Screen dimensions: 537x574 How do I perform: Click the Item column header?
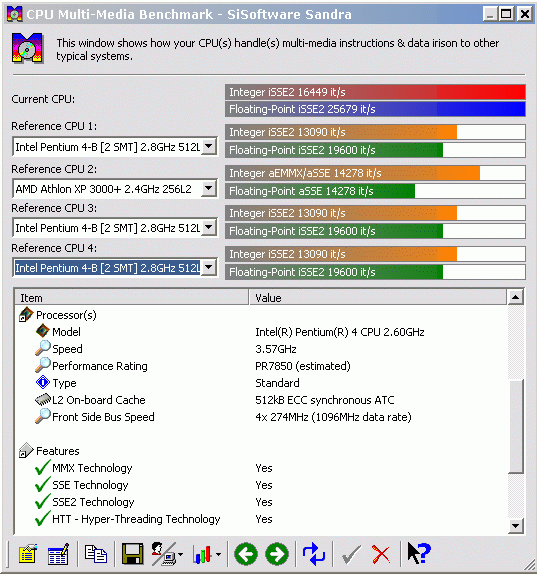click(x=131, y=298)
